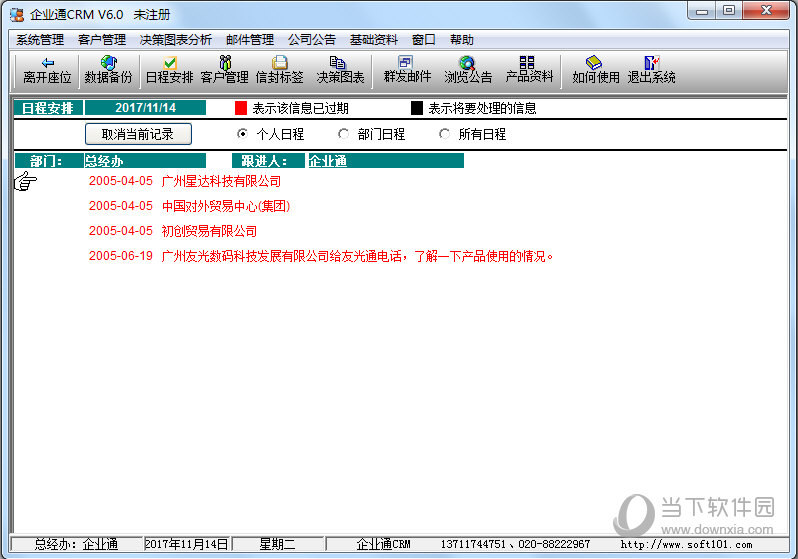Minimize the 企业通CRM window

coord(702,11)
